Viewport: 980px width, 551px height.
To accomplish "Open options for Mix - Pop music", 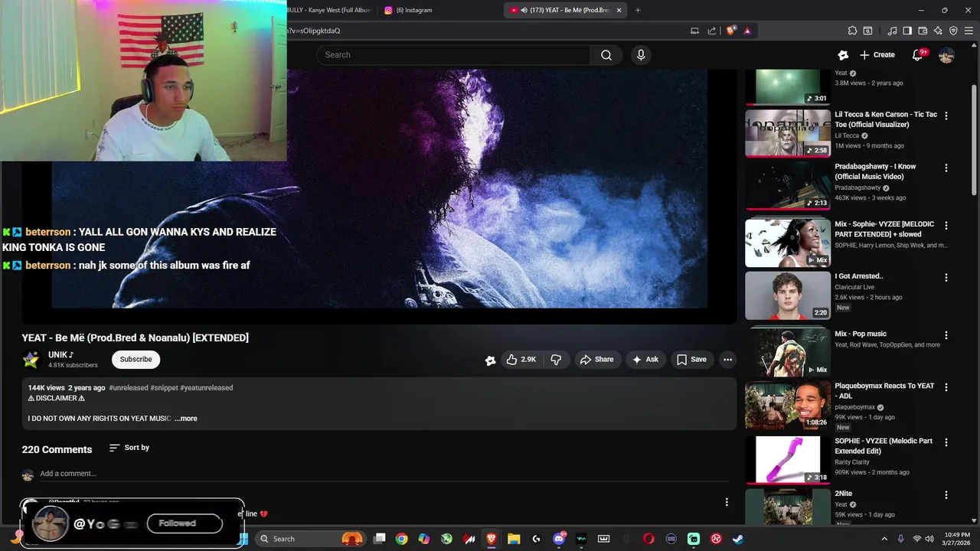I will tap(946, 335).
